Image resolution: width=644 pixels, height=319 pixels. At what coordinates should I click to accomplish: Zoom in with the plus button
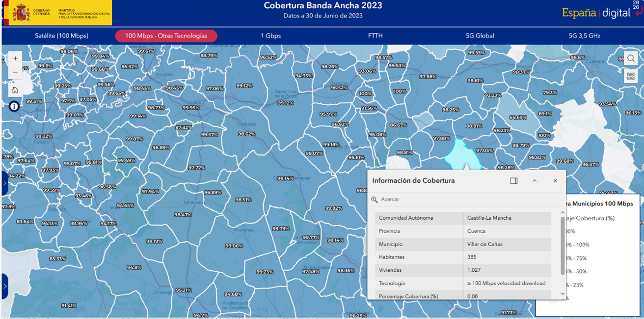tap(15, 58)
